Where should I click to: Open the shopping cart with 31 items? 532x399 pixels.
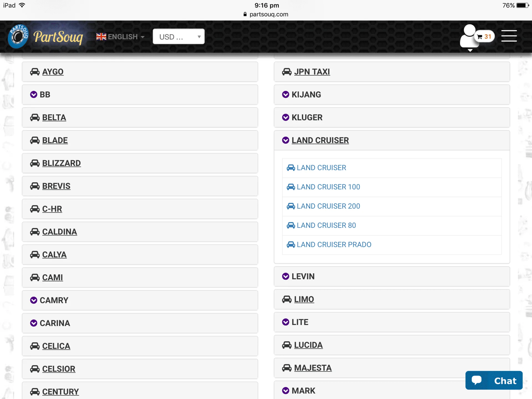tap(485, 37)
